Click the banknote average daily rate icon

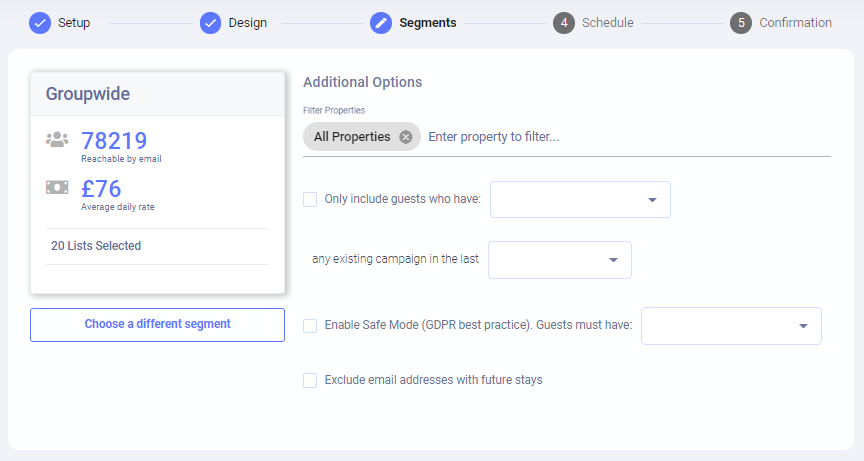[x=58, y=187]
